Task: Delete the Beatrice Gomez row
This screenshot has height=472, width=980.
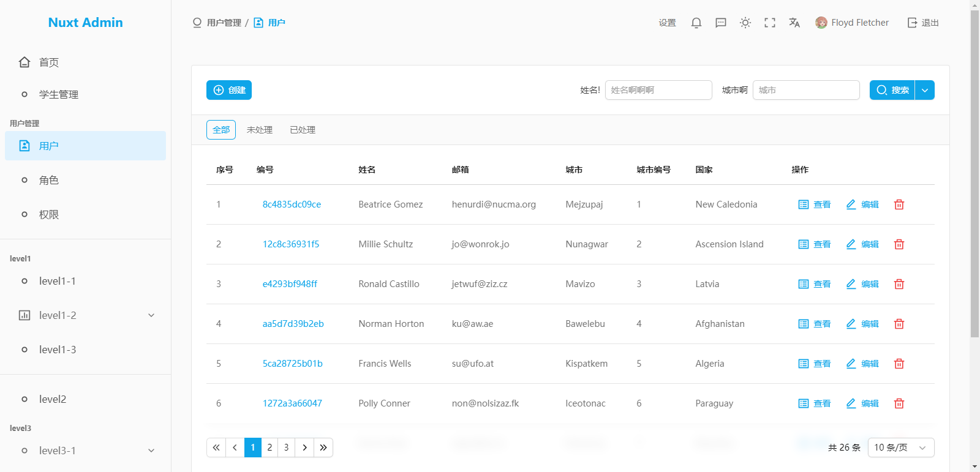Action: pyautogui.click(x=899, y=204)
